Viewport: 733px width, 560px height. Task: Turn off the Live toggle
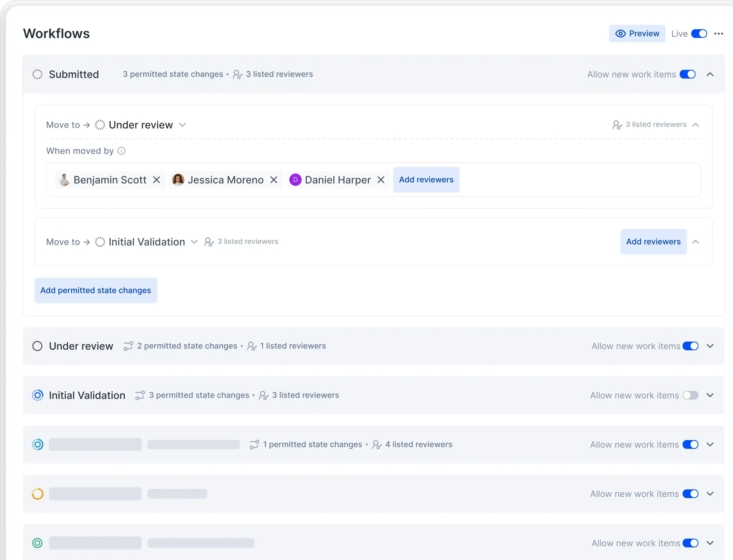click(699, 33)
